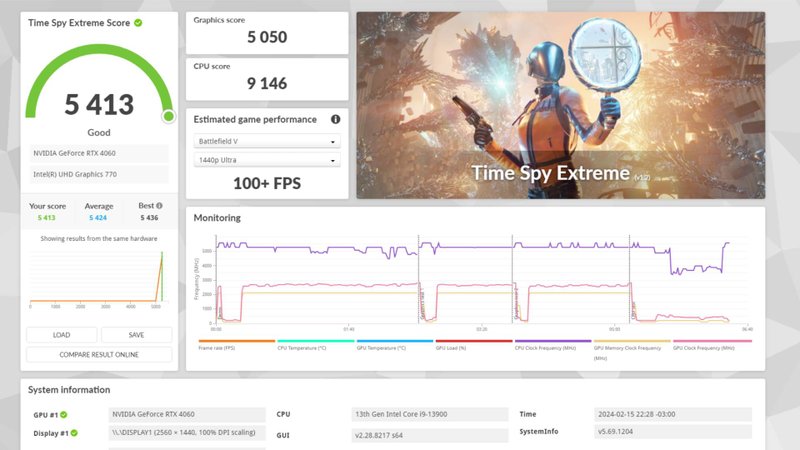This screenshot has width=800, height=450.
Task: Click the score distribution histogram chart
Action: [98, 279]
